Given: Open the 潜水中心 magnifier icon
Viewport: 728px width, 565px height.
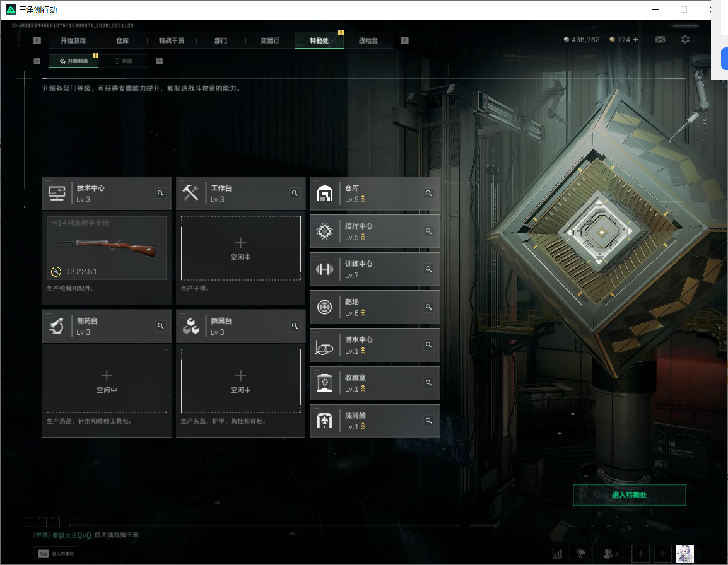Looking at the screenshot, I should point(428,345).
